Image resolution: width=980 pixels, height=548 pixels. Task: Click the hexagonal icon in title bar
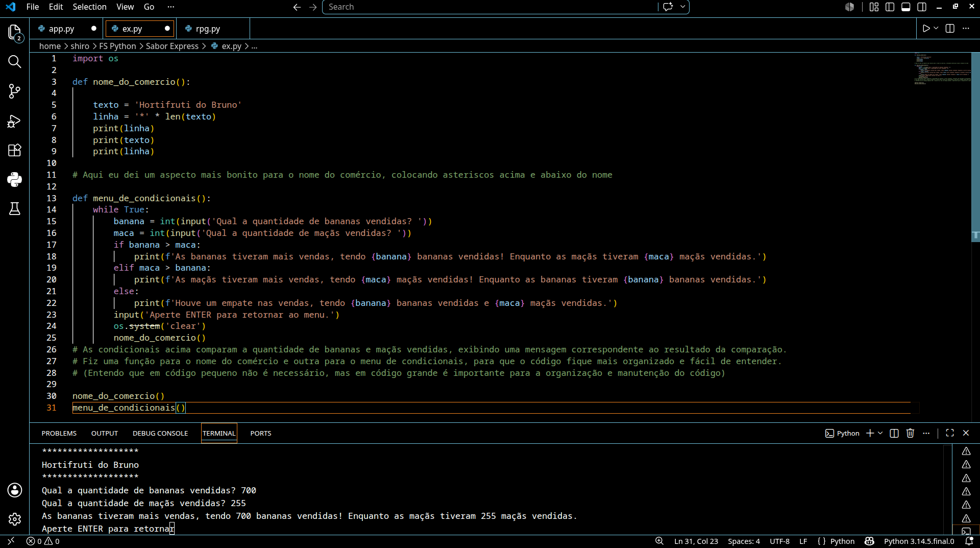[849, 7]
